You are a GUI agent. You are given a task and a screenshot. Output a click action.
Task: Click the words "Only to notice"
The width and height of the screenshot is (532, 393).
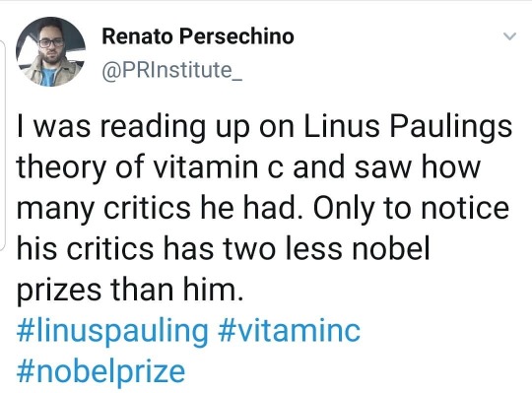(x=411, y=208)
